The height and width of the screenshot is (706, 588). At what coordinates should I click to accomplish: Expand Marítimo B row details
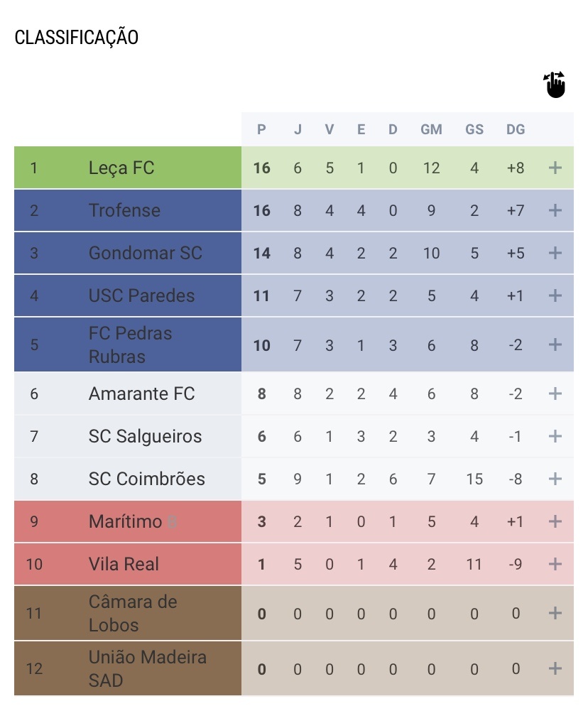[x=555, y=521]
